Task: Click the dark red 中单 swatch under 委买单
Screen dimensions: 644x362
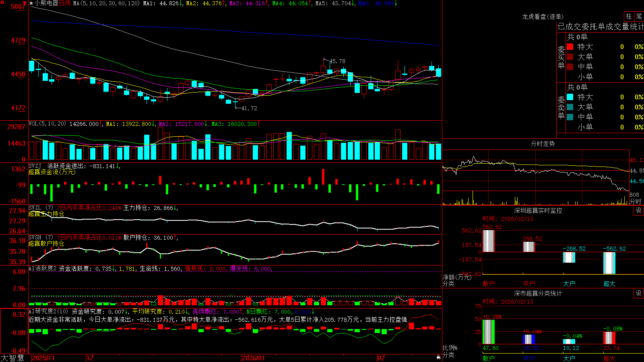Action: tap(570, 66)
